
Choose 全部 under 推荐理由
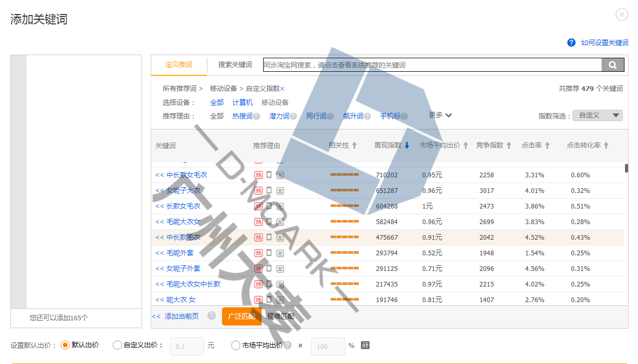(217, 116)
